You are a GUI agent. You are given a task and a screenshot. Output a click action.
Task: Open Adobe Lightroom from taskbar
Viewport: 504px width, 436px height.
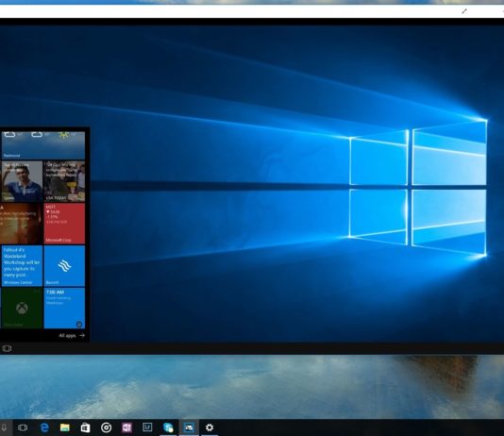pos(147,428)
